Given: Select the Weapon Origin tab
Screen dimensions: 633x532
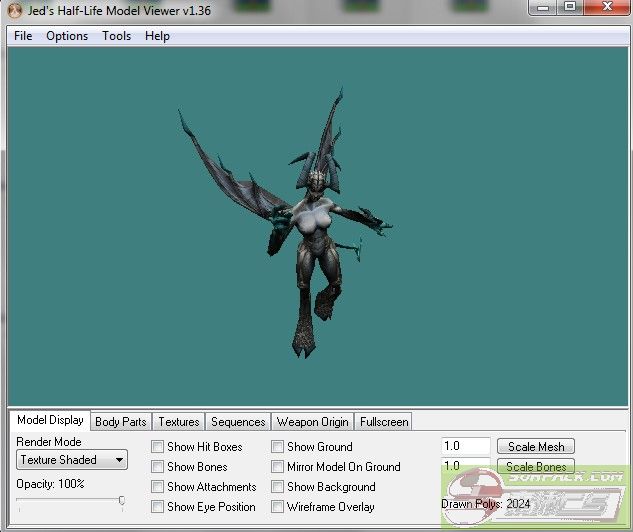Looking at the screenshot, I should pos(312,422).
